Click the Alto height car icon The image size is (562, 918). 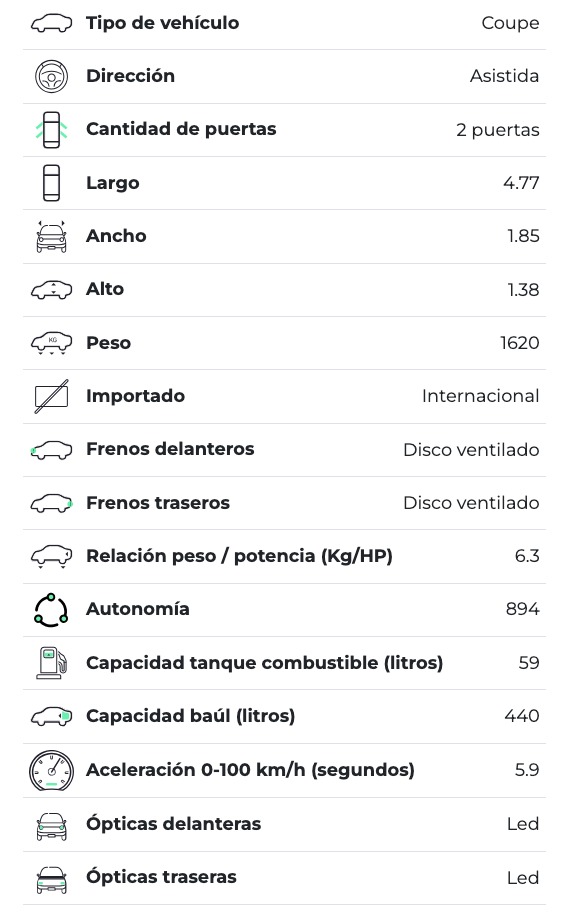tap(52, 290)
